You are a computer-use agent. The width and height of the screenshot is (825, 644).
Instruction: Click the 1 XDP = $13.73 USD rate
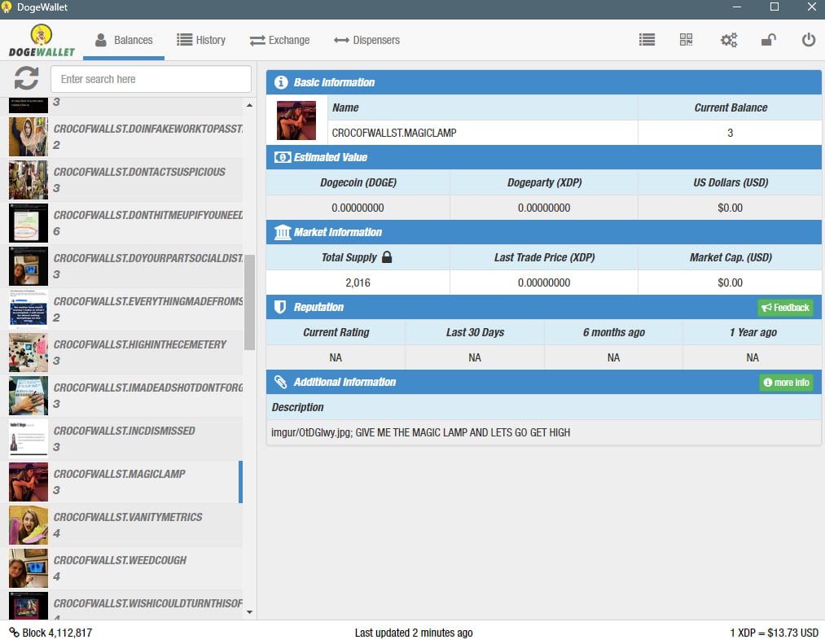pos(774,633)
